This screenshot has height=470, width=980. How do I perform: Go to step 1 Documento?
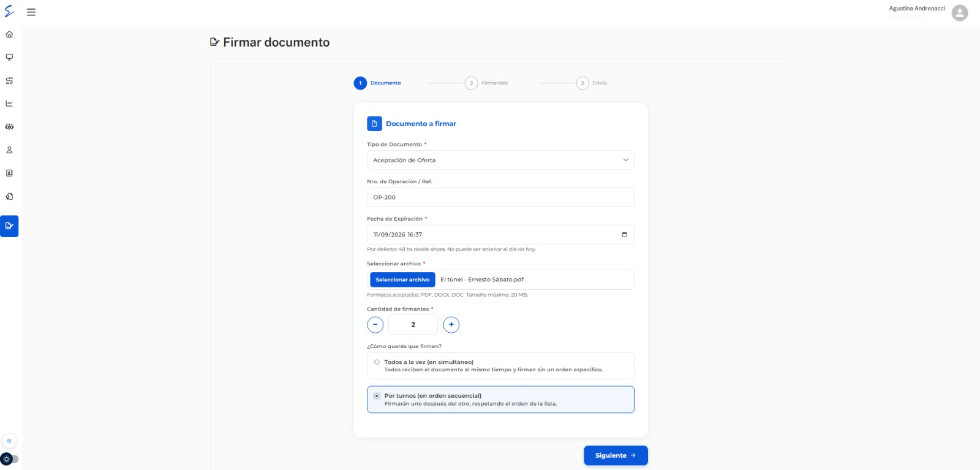click(377, 83)
